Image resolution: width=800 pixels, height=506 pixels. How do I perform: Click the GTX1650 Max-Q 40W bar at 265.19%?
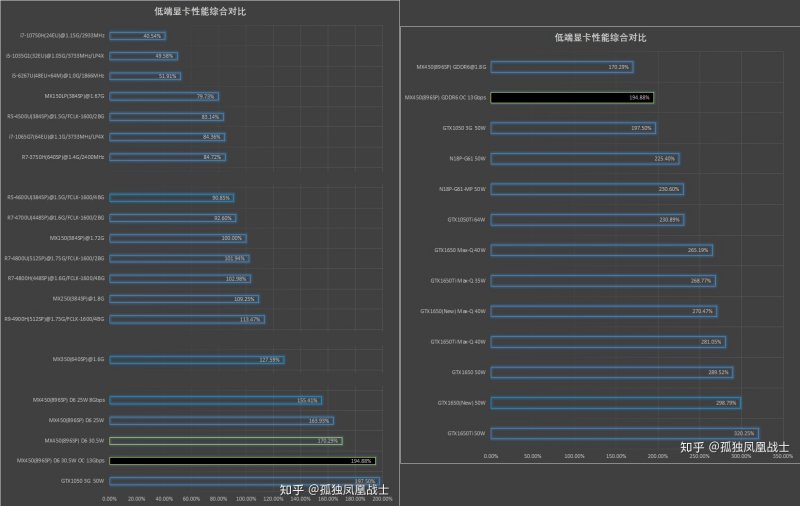click(602, 250)
